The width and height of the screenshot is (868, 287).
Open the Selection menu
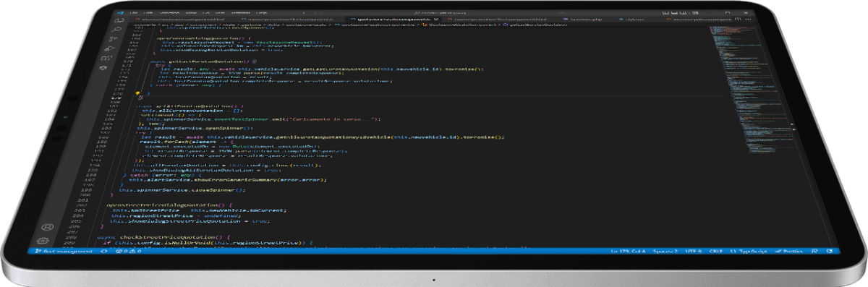tap(169, 12)
